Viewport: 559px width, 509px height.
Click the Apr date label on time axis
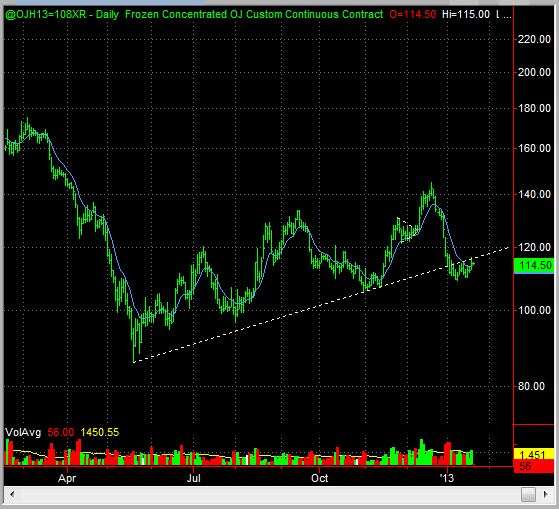[x=67, y=478]
